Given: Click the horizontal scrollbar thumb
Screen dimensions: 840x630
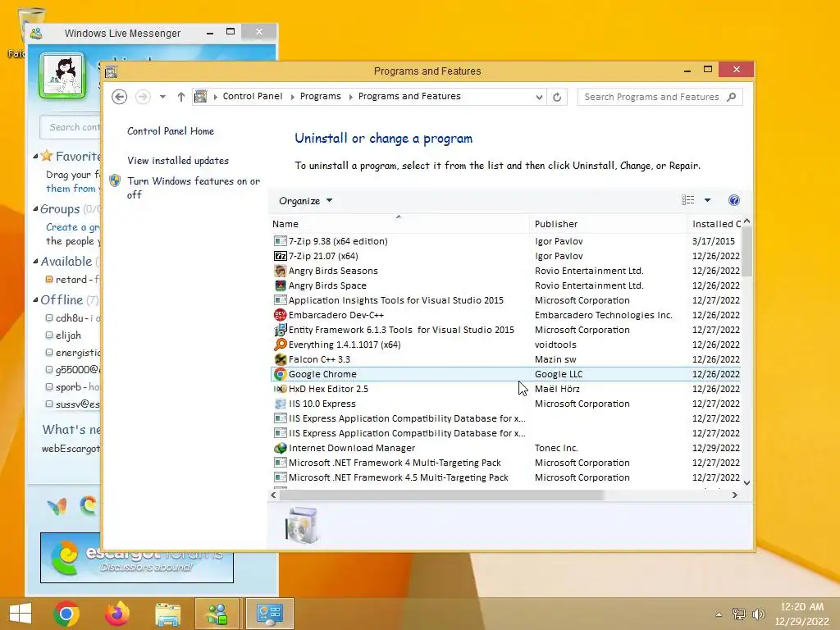Looking at the screenshot, I should pyautogui.click(x=441, y=495).
